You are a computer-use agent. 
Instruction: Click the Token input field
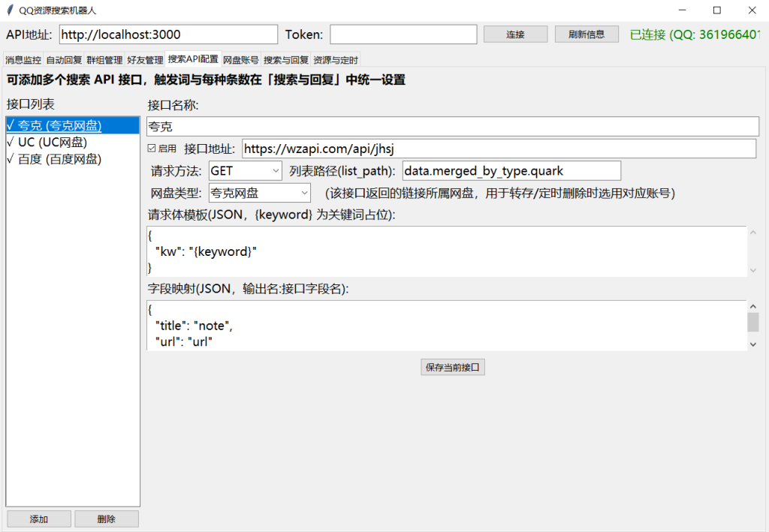[x=403, y=35]
